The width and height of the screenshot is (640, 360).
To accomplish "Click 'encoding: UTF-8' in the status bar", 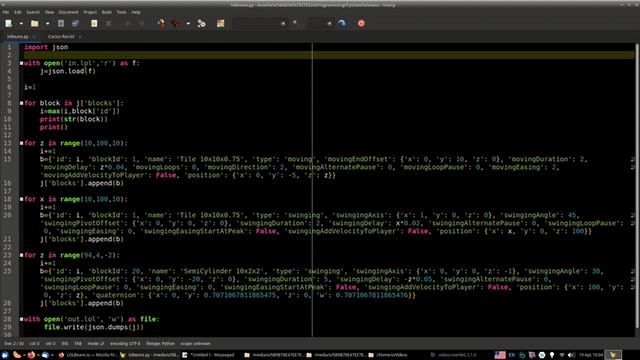I will (x=125, y=344).
